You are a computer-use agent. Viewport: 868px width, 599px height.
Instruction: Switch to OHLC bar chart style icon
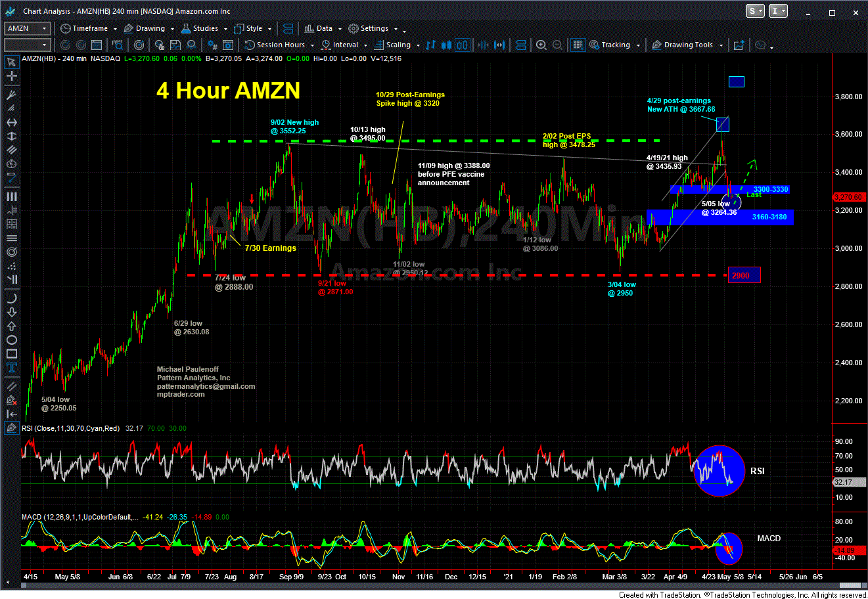pyautogui.click(x=431, y=45)
